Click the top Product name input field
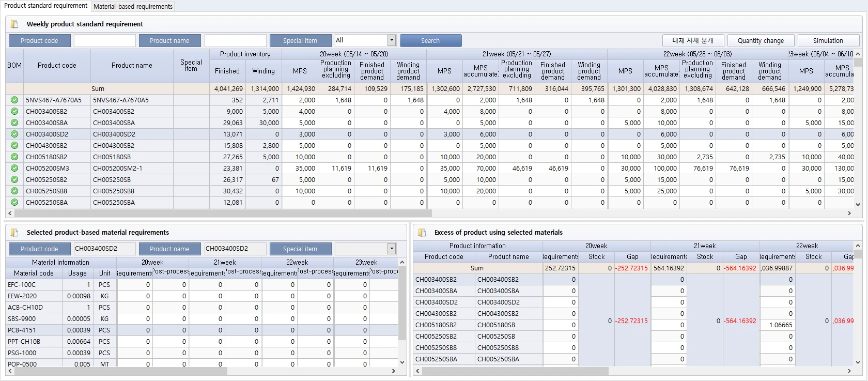This screenshot has width=868, height=381. click(236, 41)
